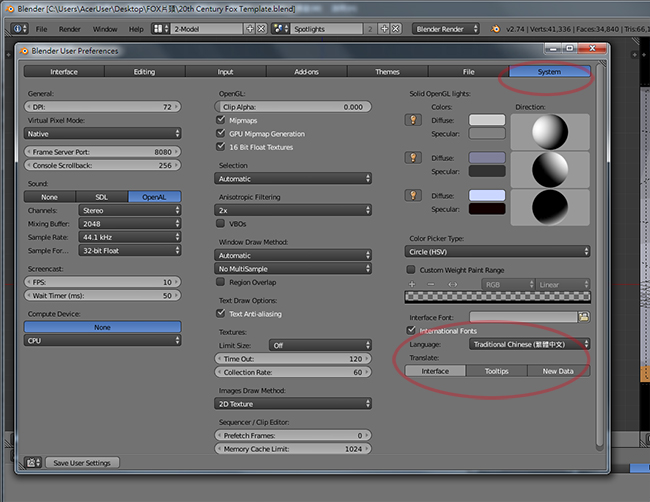Open Color Picker Type Circle (HSV) dropdown
Screen dimensions: 650x502
[x=497, y=252]
